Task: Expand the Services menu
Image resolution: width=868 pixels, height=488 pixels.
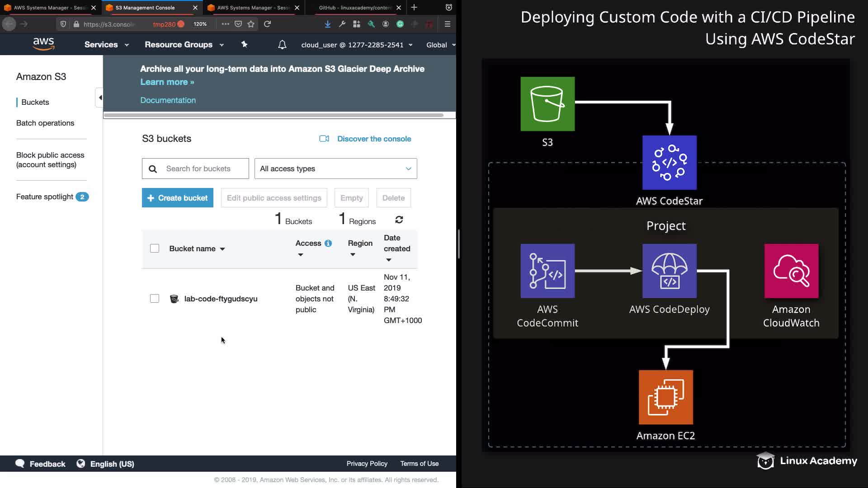Action: [106, 45]
